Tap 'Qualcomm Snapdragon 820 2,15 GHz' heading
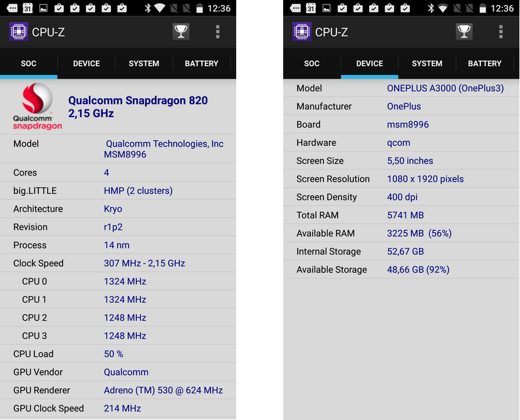The image size is (520, 420). (x=138, y=106)
